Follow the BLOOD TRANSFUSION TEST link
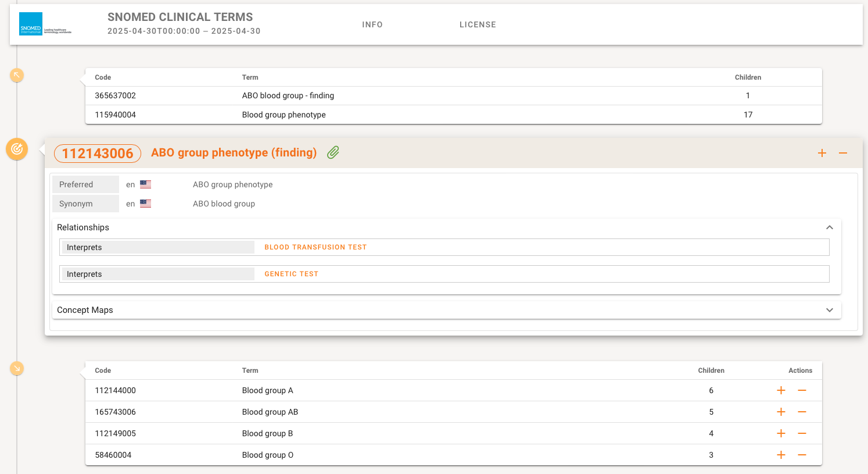The width and height of the screenshot is (868, 474). pyautogui.click(x=315, y=247)
